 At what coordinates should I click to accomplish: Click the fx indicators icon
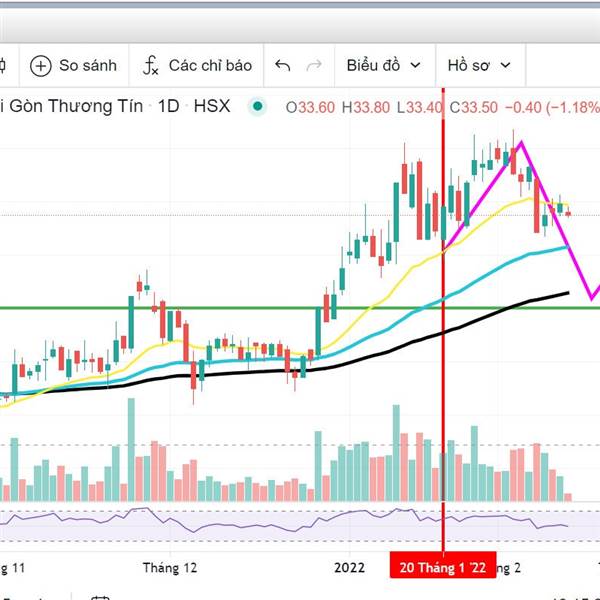tap(150, 65)
